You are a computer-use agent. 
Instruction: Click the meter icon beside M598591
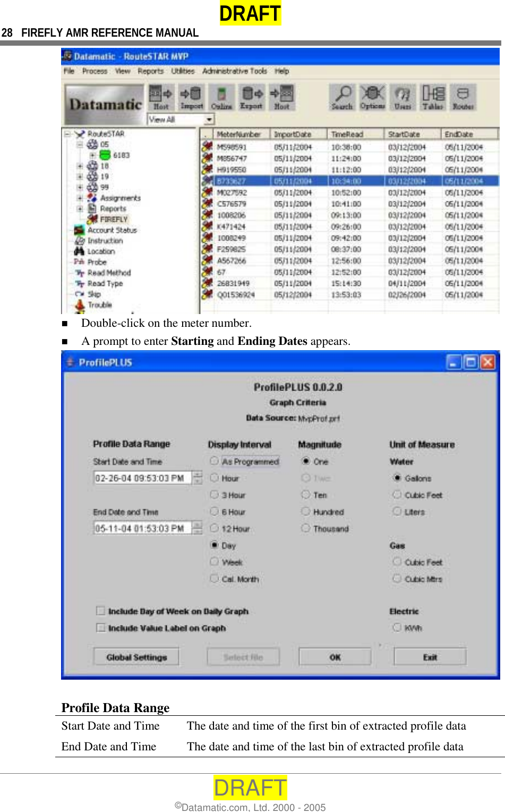[207, 146]
